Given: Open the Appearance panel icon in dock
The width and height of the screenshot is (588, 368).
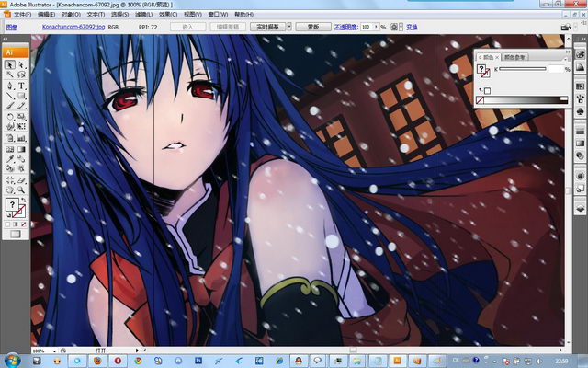Looking at the screenshot, I should (x=580, y=176).
